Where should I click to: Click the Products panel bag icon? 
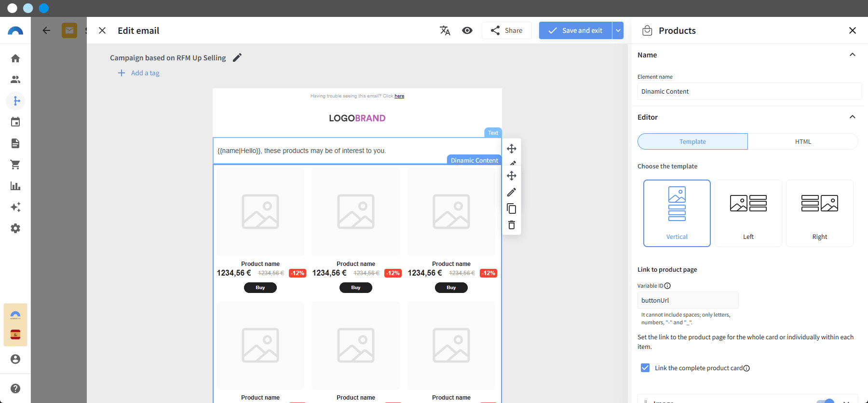pyautogui.click(x=647, y=30)
